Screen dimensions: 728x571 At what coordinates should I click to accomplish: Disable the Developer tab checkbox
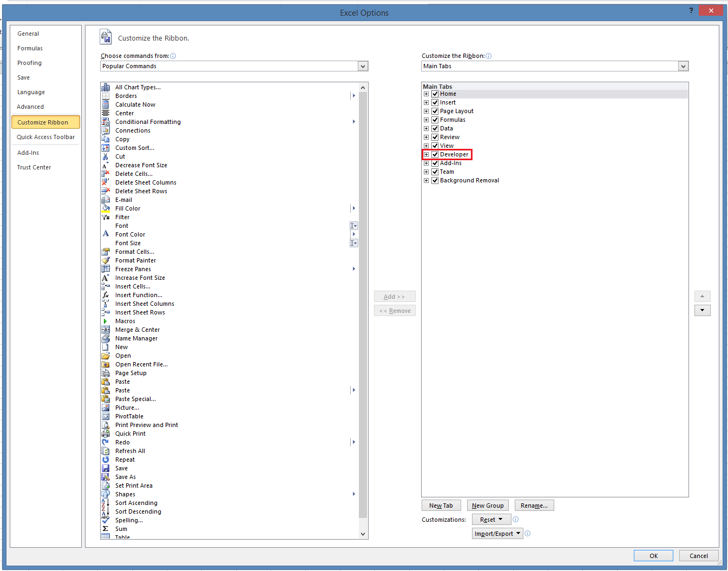(x=435, y=154)
